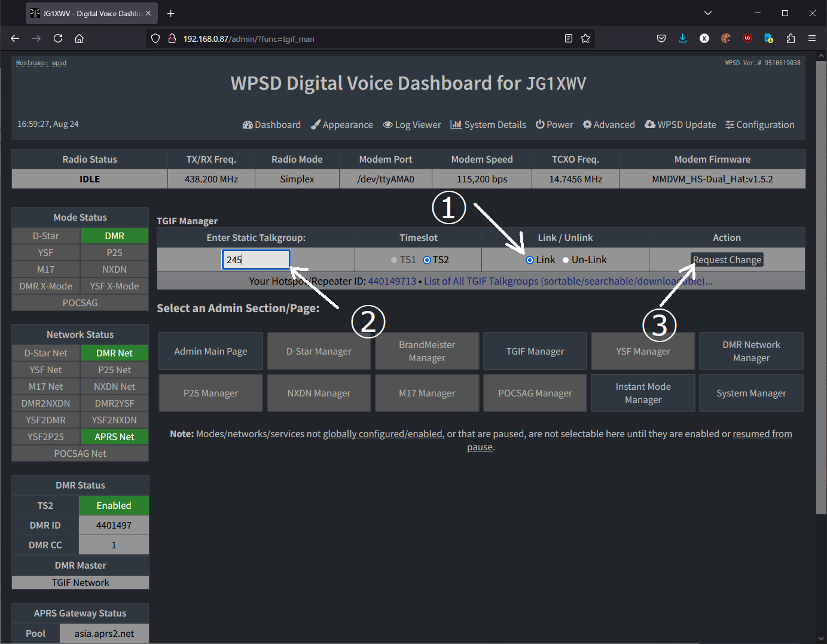Open the YSF Manager button
827x644 pixels.
pos(643,351)
